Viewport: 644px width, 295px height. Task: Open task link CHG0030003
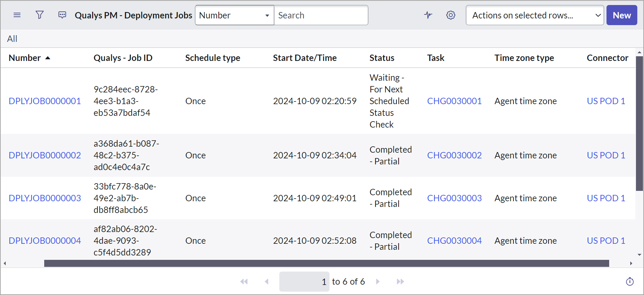click(454, 198)
